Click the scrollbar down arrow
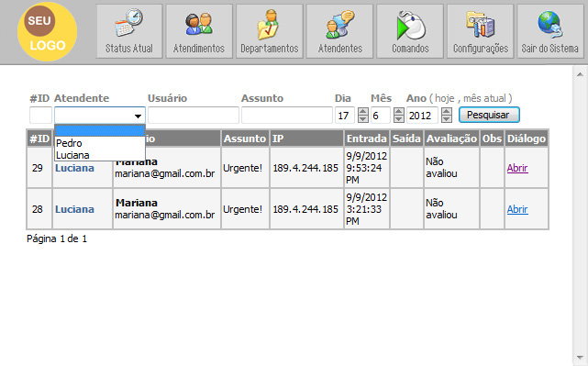The width and height of the screenshot is (588, 366). click(x=580, y=358)
